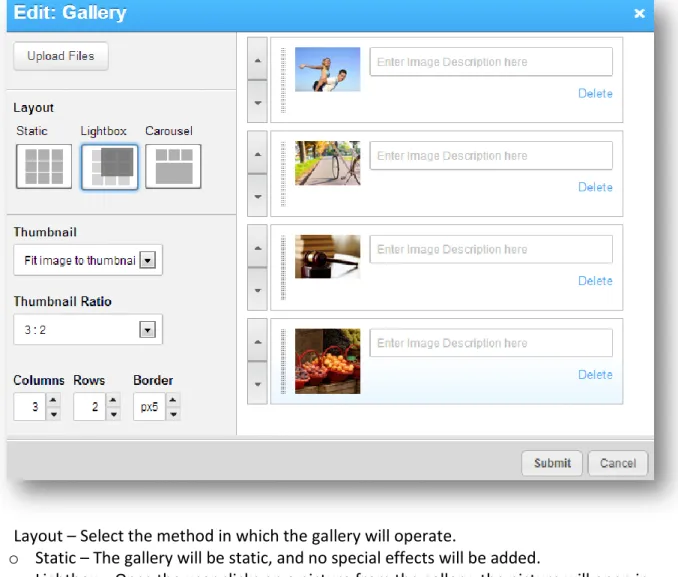This screenshot has height=577, width=678.
Task: Click the Static layout label
Action: 32,131
